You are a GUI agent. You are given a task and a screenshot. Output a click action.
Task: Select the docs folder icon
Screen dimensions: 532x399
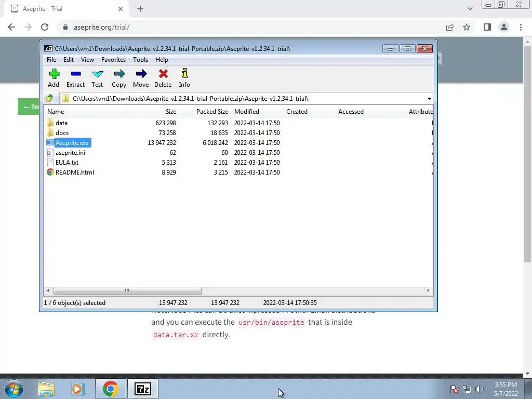[x=50, y=132]
